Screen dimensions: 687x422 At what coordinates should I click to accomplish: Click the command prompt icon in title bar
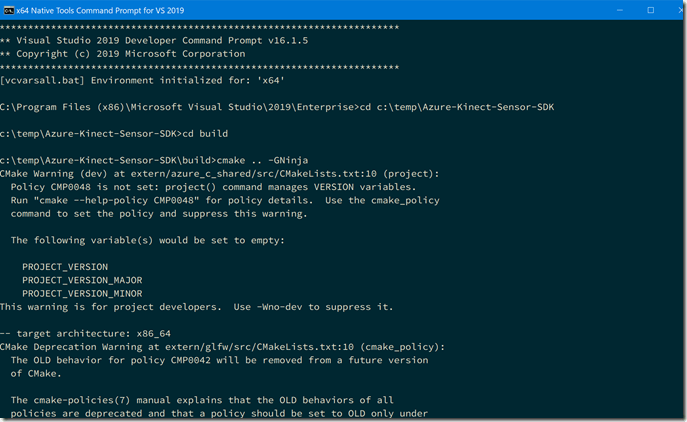tap(13, 10)
